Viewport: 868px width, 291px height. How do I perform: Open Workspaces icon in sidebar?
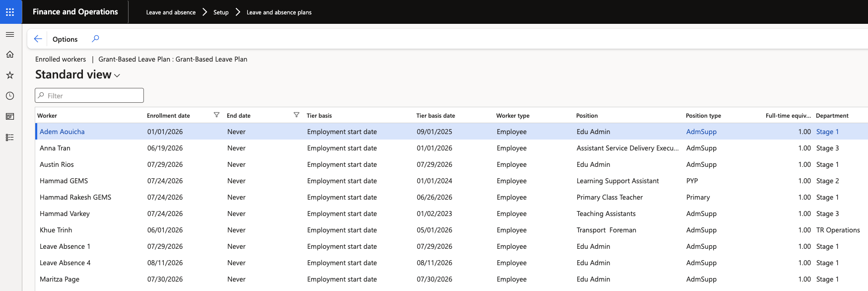click(x=10, y=117)
